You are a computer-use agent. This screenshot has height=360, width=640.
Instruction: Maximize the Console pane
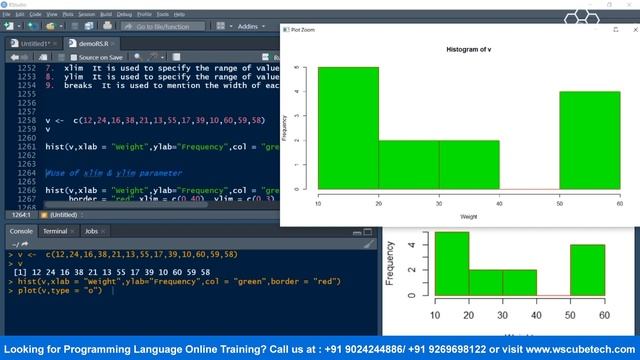tap(368, 232)
